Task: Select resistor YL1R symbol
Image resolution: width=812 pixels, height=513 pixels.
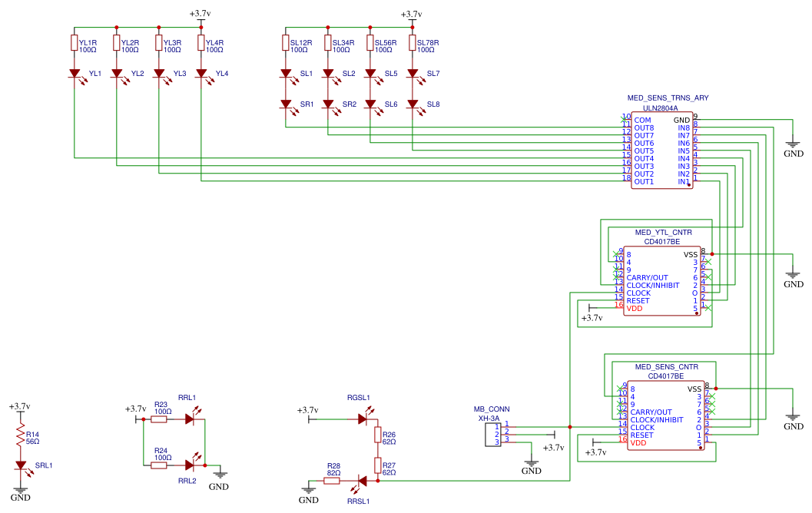Action: pyautogui.click(x=75, y=43)
